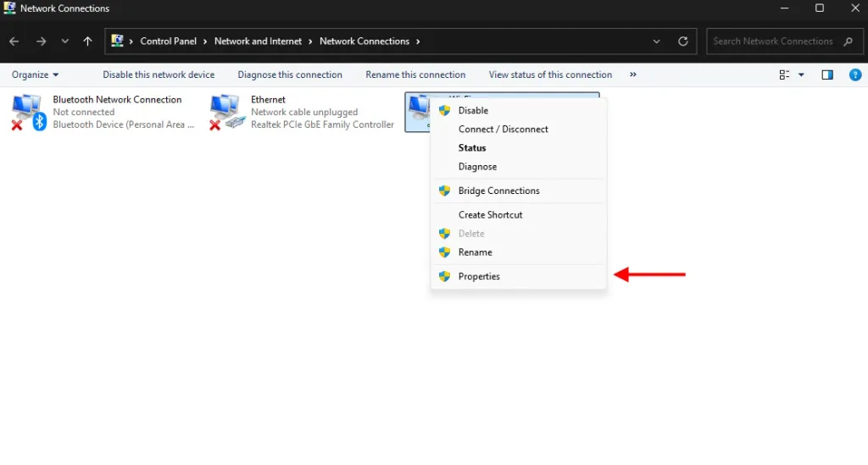Screen dimensions: 868x465
Task: Click Diagnose this connection
Action: pyautogui.click(x=290, y=75)
